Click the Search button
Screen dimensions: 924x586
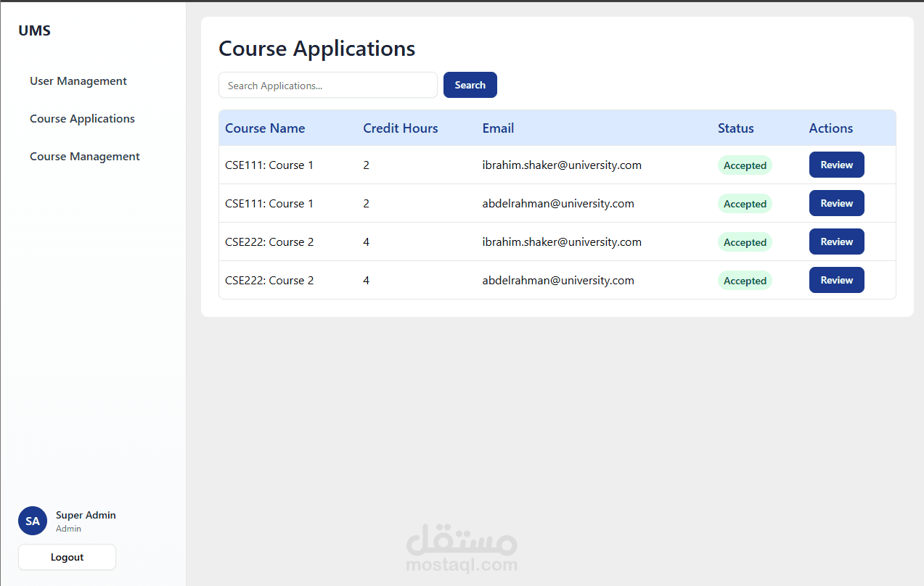pos(470,85)
